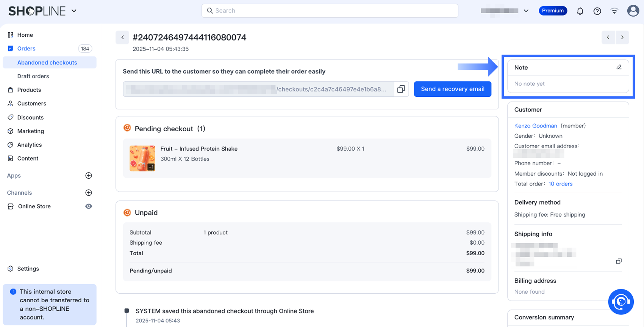This screenshot has height=327, width=644.
Task: Open the help question mark icon
Action: coord(597,11)
